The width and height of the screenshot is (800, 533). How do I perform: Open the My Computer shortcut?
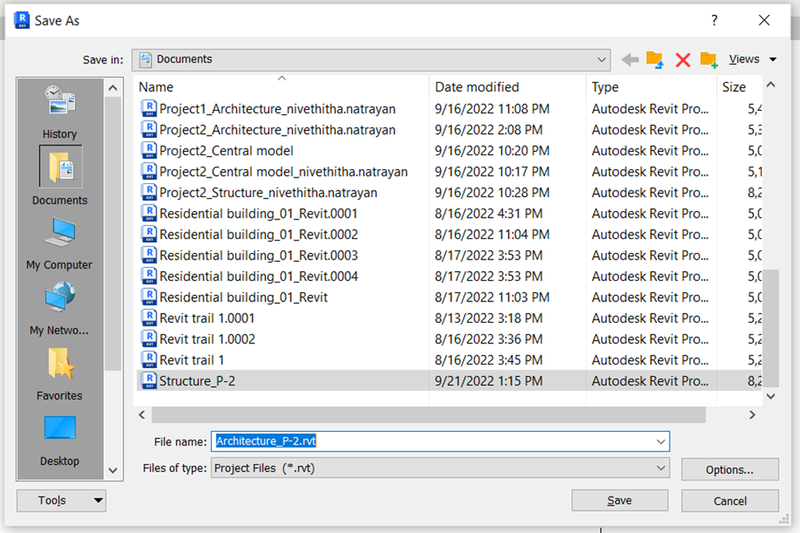tap(60, 244)
